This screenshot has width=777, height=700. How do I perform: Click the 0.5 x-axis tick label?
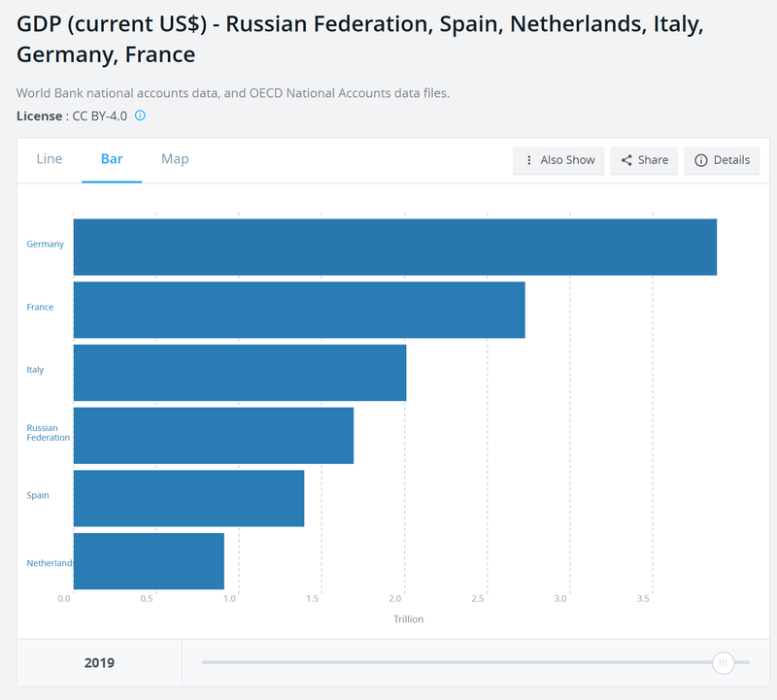click(x=147, y=599)
